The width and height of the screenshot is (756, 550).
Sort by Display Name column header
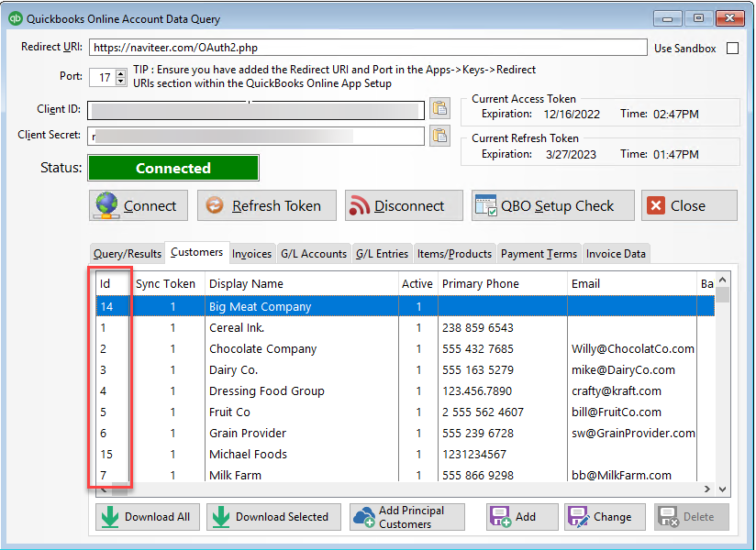302,283
